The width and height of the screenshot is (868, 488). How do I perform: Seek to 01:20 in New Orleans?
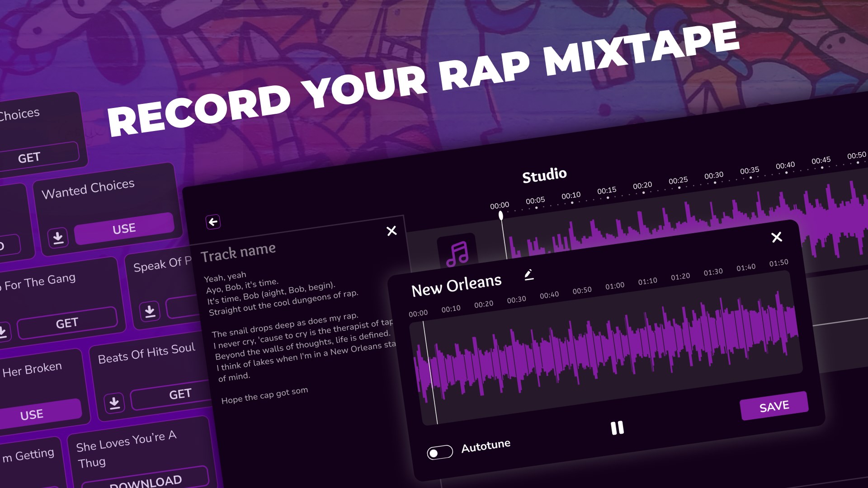680,277
